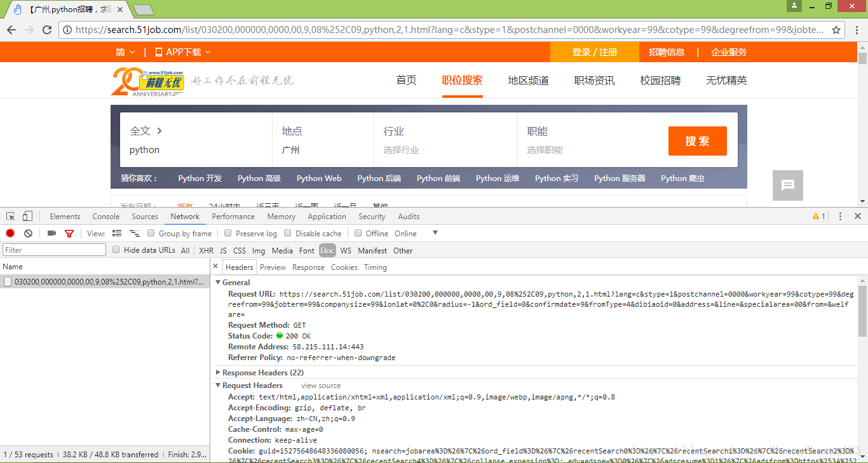
Task: Open the Security tab
Action: pyautogui.click(x=372, y=217)
